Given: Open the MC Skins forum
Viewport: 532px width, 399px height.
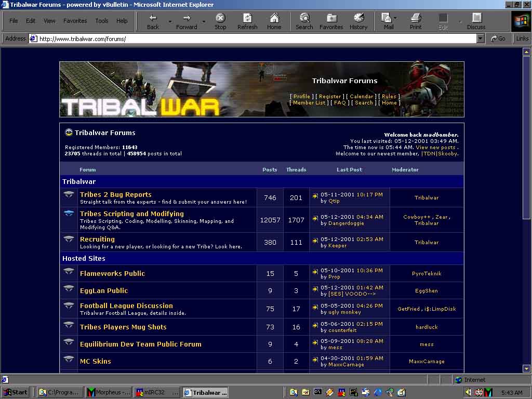Looking at the screenshot, I should 96,362.
